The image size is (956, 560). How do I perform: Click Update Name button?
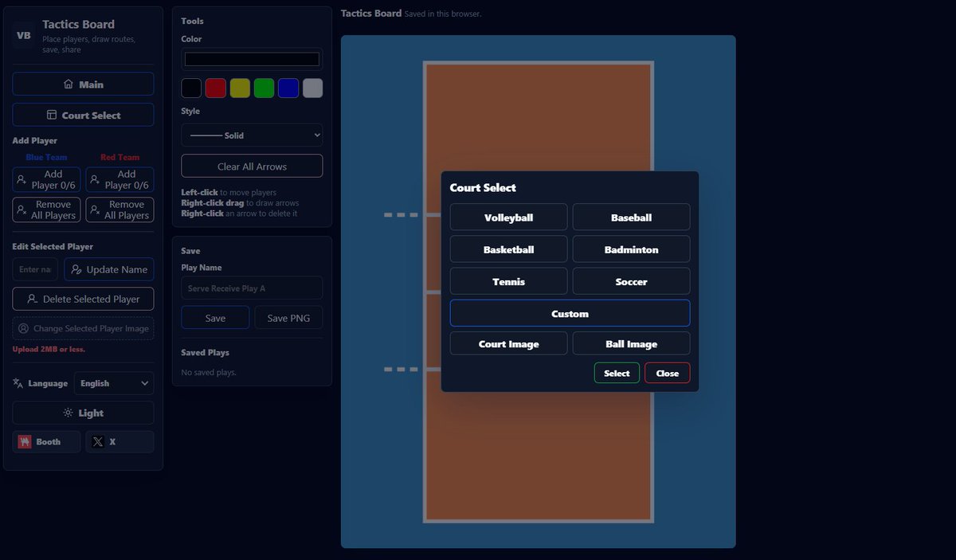109,269
